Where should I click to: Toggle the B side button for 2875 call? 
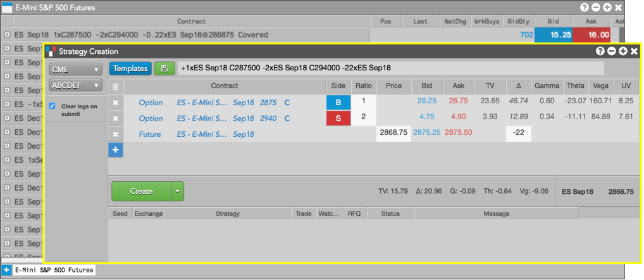click(338, 103)
